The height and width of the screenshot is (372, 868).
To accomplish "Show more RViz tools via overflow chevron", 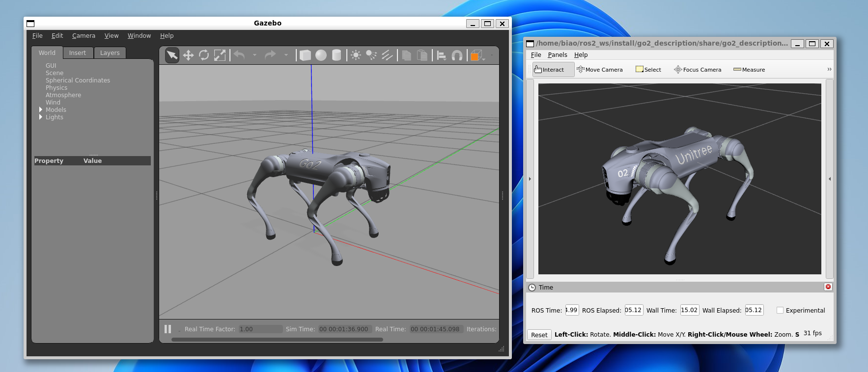I will [x=829, y=69].
